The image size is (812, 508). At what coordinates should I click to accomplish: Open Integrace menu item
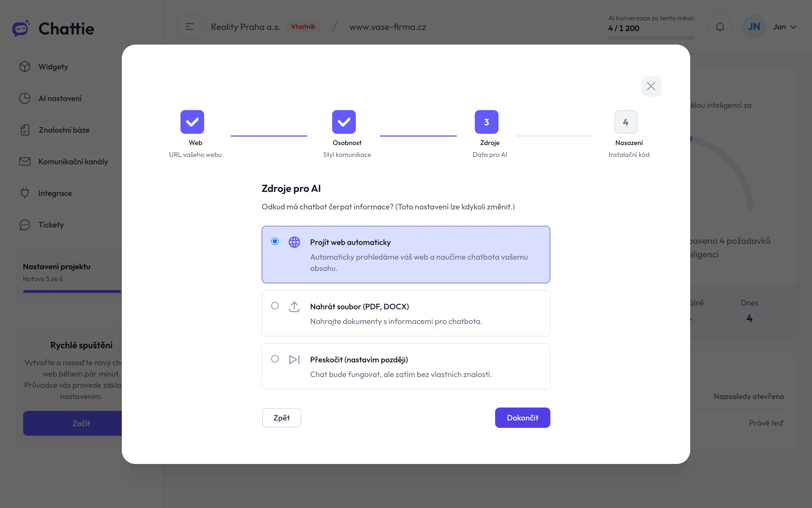click(55, 193)
